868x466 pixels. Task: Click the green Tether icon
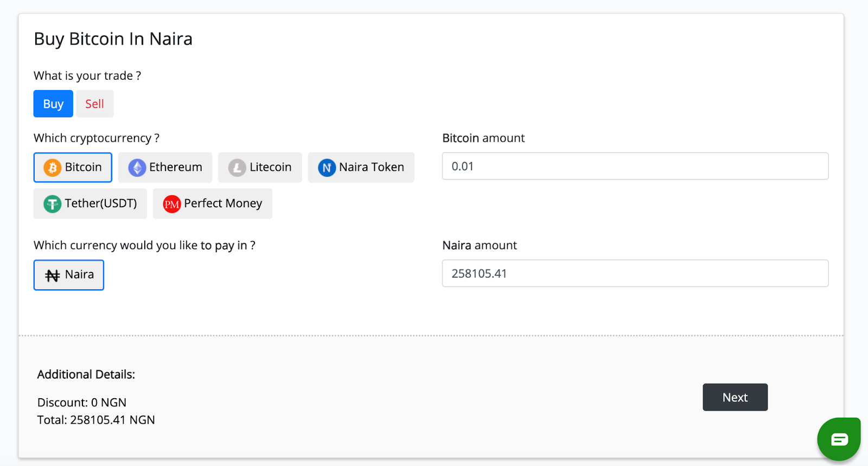tap(53, 204)
